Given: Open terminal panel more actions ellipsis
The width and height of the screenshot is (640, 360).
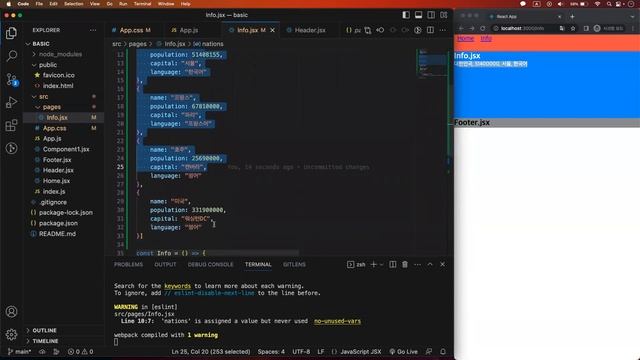Looking at the screenshot, I should [417, 264].
